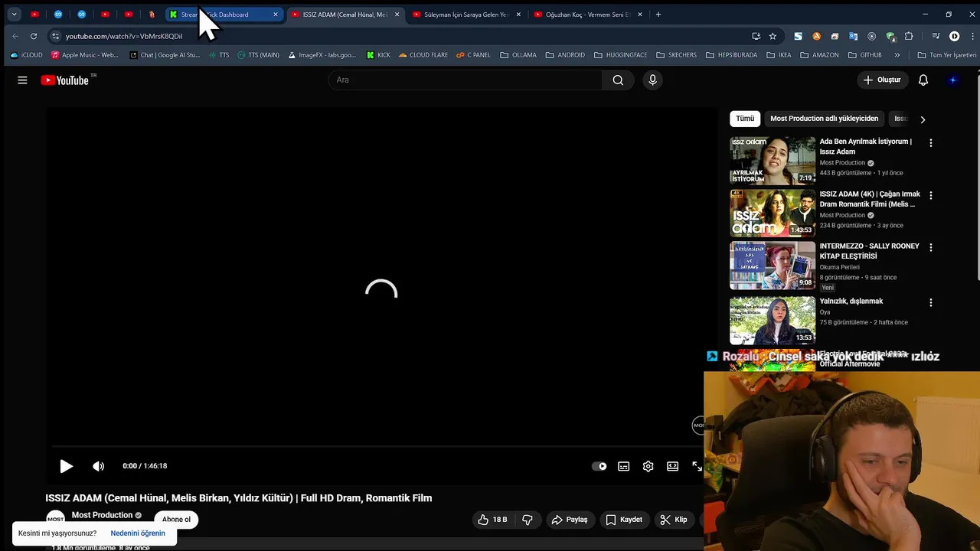Select Most Production adlı yükleyiciden chip
This screenshot has height=551, width=980.
pos(824,119)
